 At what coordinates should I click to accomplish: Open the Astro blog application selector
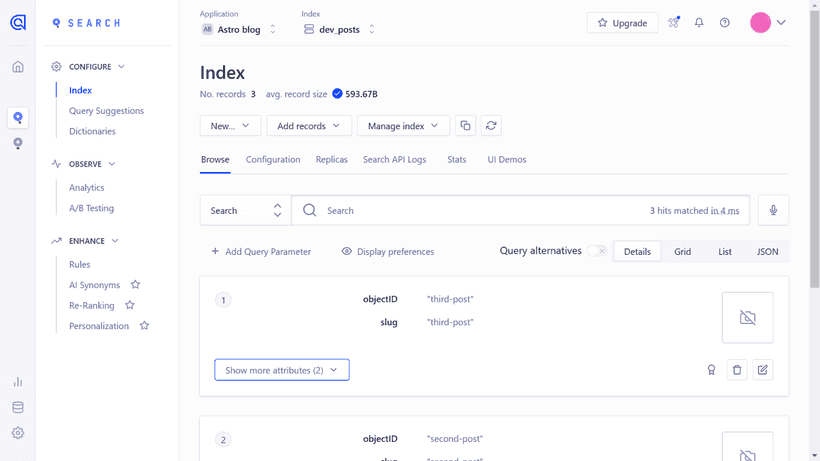[238, 29]
